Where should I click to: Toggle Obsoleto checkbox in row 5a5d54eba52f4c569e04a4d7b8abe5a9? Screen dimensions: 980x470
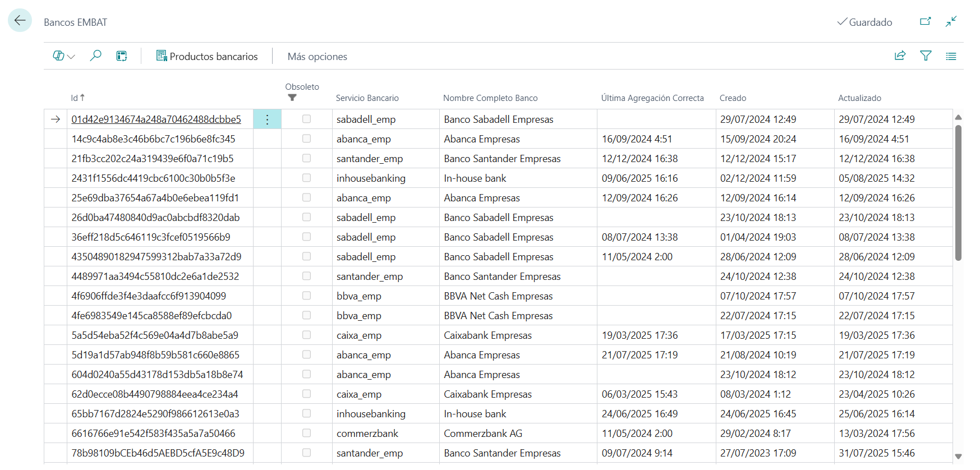(x=306, y=335)
